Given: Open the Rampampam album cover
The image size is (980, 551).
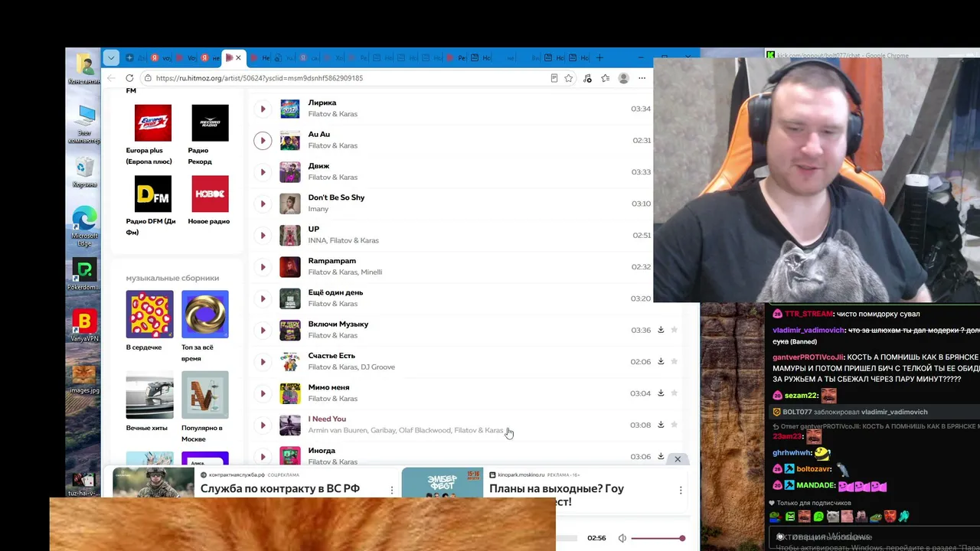Looking at the screenshot, I should pos(290,267).
